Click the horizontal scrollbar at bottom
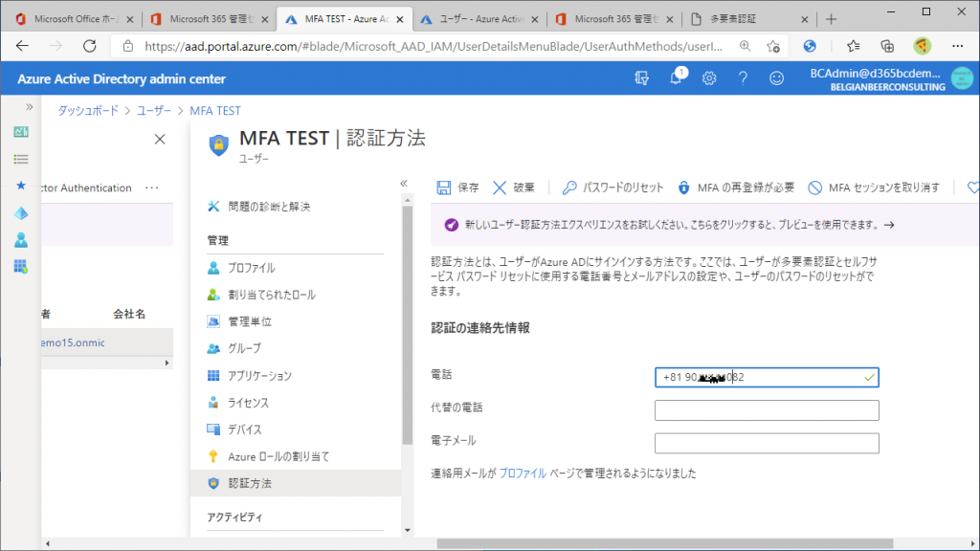Viewport: 980px width, 551px height. (664, 543)
